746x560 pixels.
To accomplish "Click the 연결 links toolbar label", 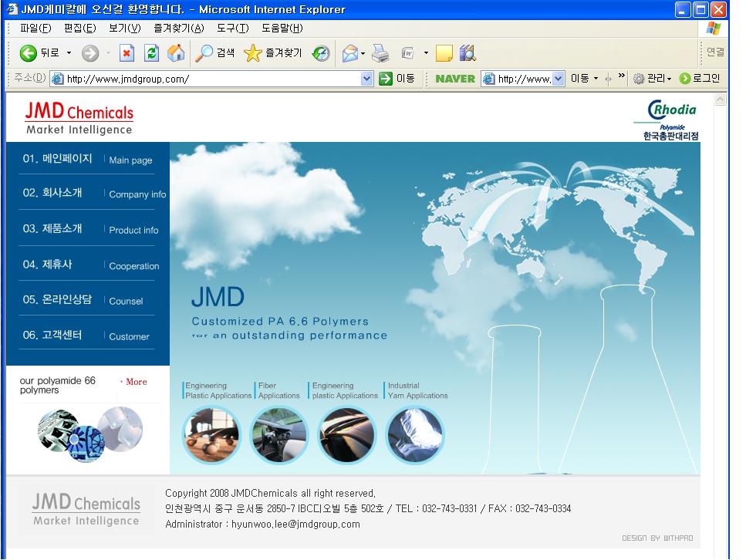I will (715, 52).
